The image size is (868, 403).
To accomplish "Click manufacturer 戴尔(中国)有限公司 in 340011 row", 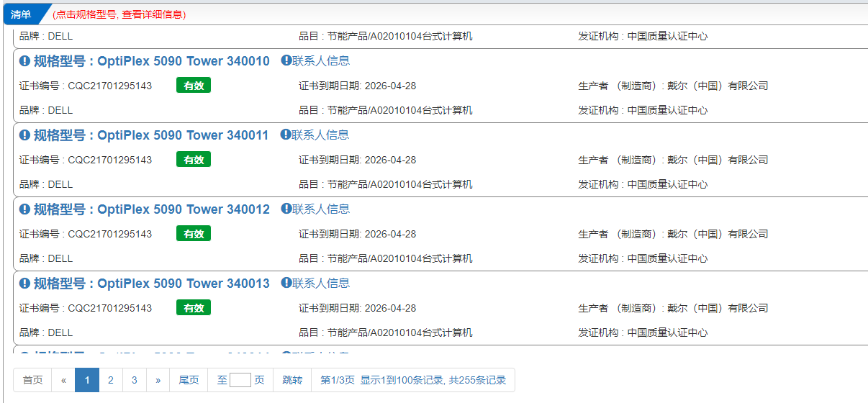I will pyautogui.click(x=718, y=160).
